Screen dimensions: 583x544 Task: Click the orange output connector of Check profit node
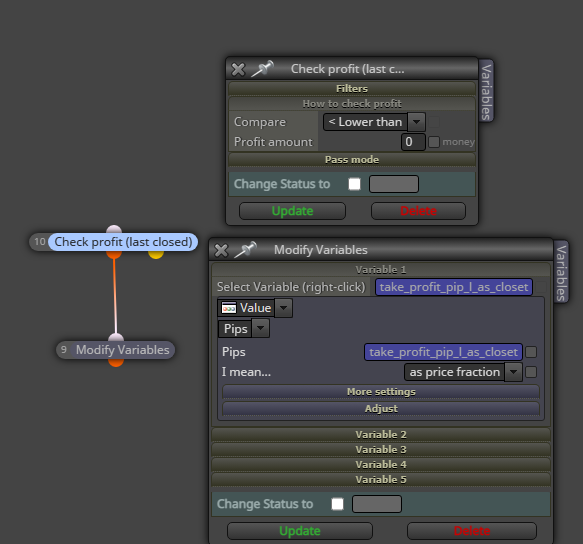tap(114, 254)
